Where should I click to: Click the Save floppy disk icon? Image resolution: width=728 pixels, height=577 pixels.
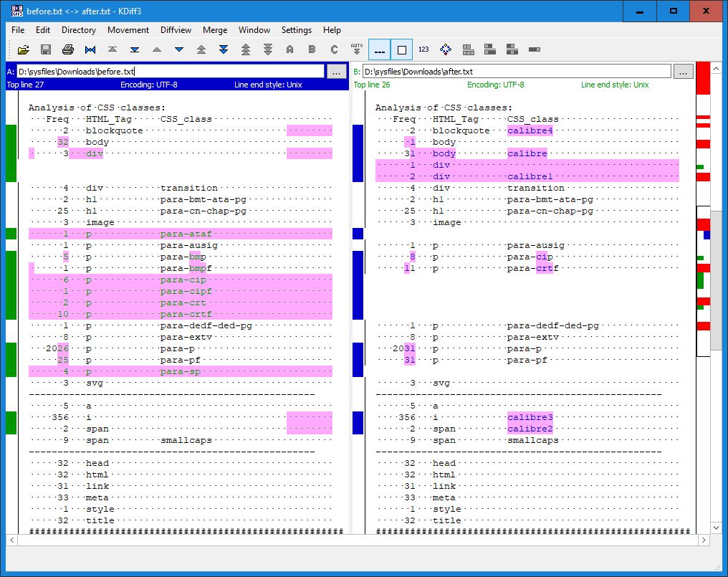point(46,49)
